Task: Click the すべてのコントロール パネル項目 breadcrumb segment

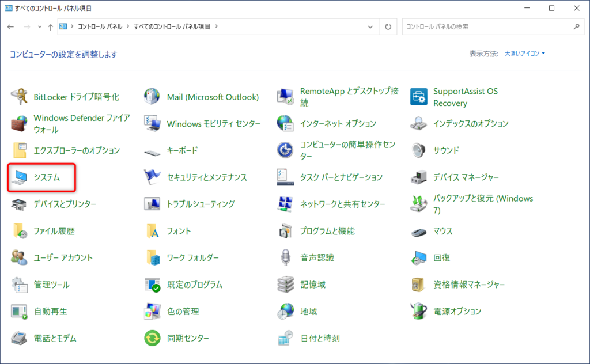Action: point(172,26)
